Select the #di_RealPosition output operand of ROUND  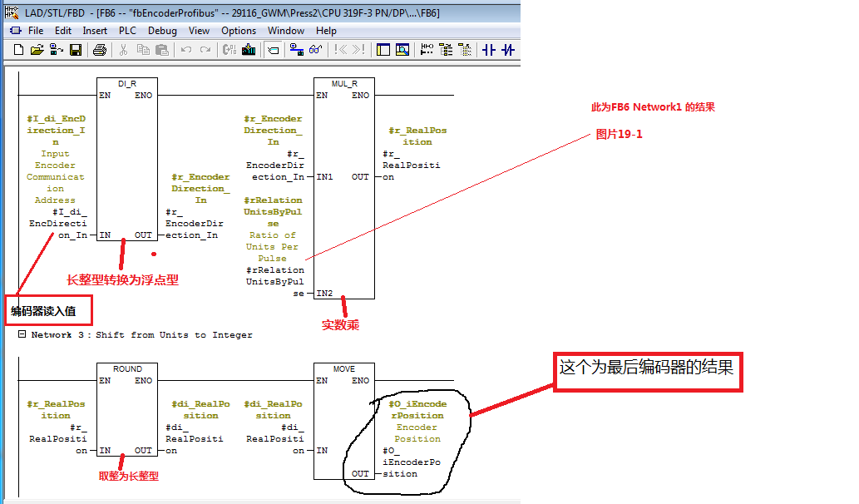click(194, 439)
